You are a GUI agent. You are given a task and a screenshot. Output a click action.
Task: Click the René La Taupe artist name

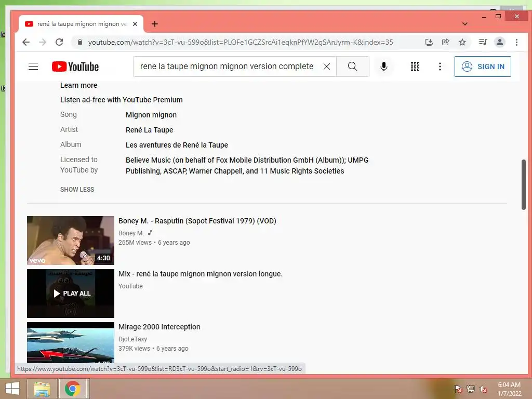click(149, 130)
